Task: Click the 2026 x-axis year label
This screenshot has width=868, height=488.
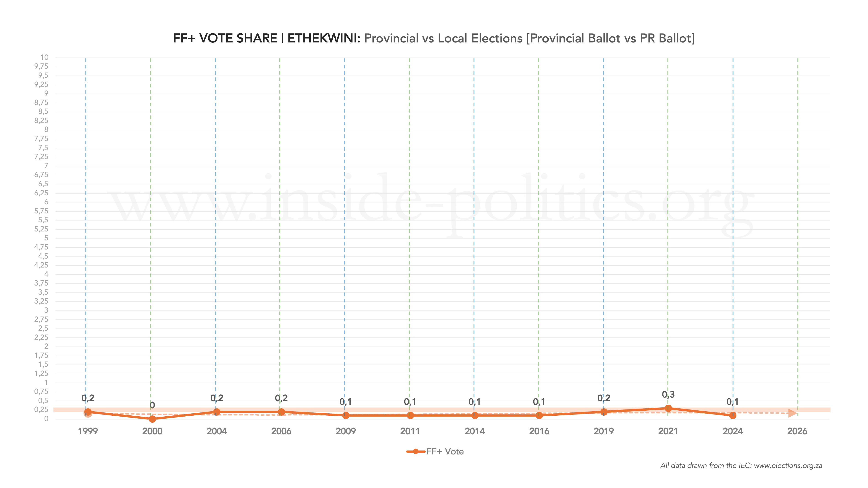Action: (797, 431)
